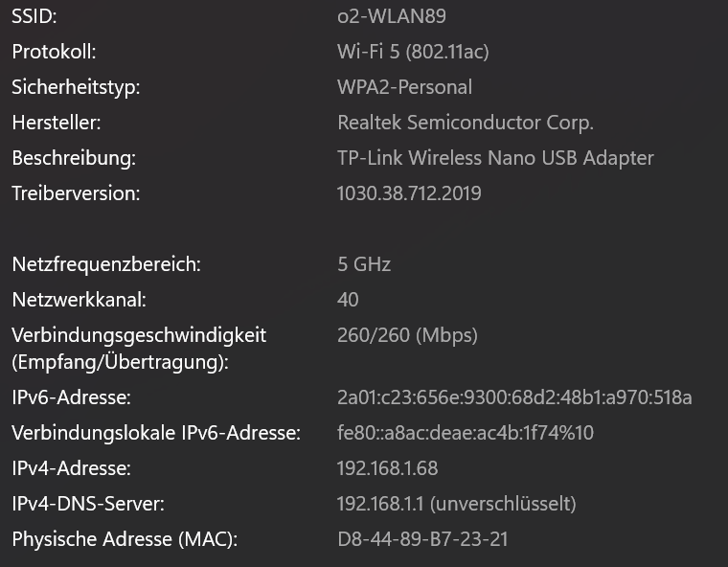Screen dimensions: 728x567
Task: Click the "Netzfrequenzbereich:" label
Action: [x=106, y=264]
